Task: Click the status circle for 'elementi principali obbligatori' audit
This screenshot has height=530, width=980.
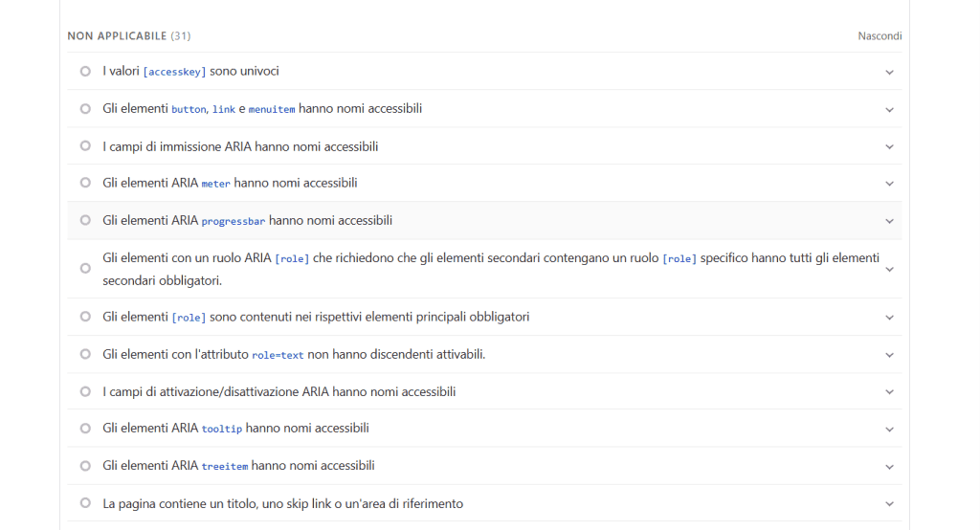Action: click(x=85, y=317)
